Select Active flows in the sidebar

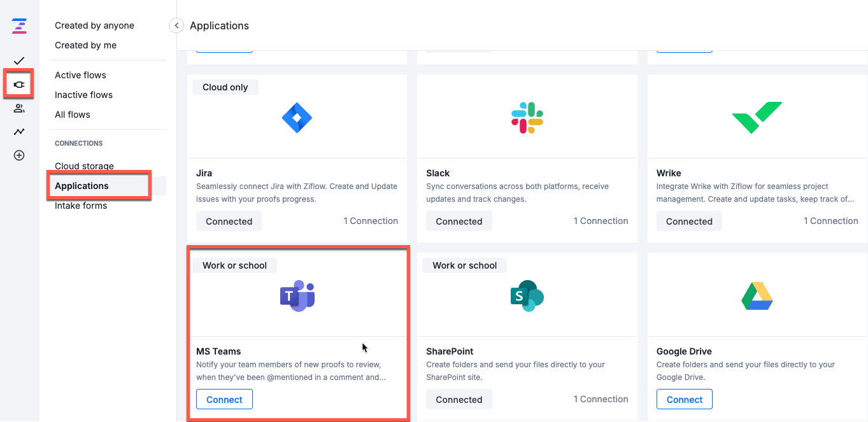80,74
